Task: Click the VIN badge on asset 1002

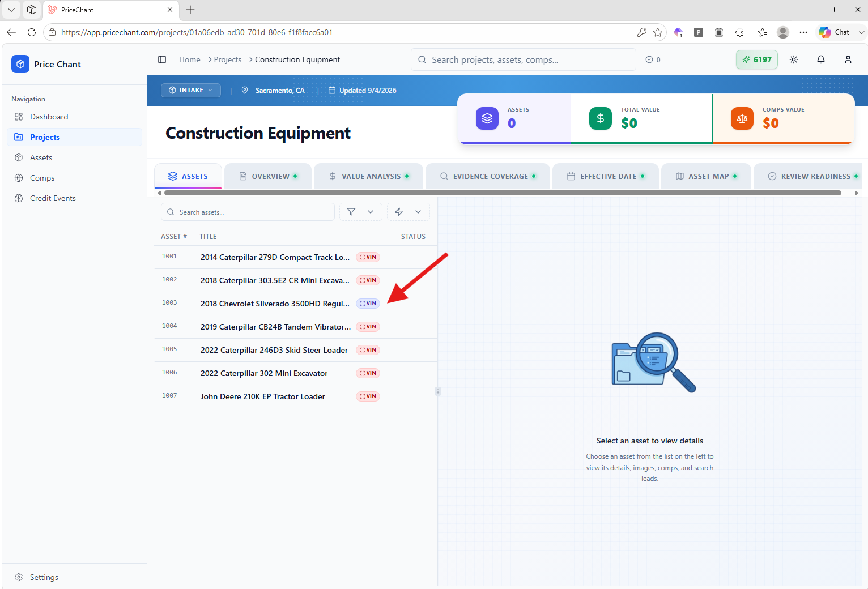Action: [368, 280]
